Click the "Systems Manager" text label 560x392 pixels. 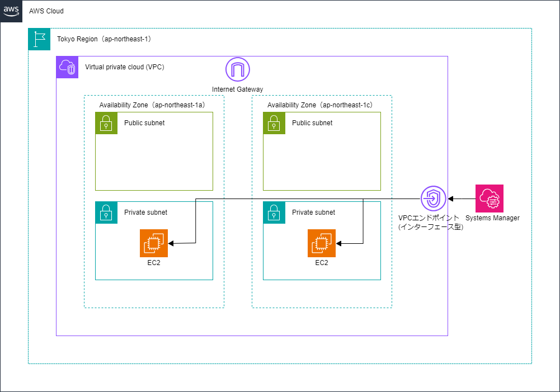pos(492,218)
